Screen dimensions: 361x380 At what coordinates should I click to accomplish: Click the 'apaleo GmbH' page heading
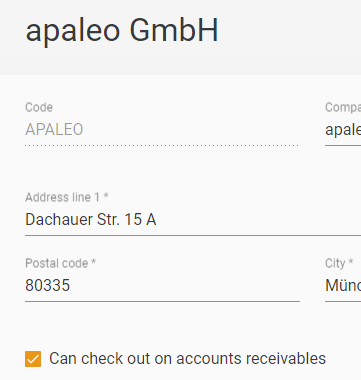(x=122, y=31)
